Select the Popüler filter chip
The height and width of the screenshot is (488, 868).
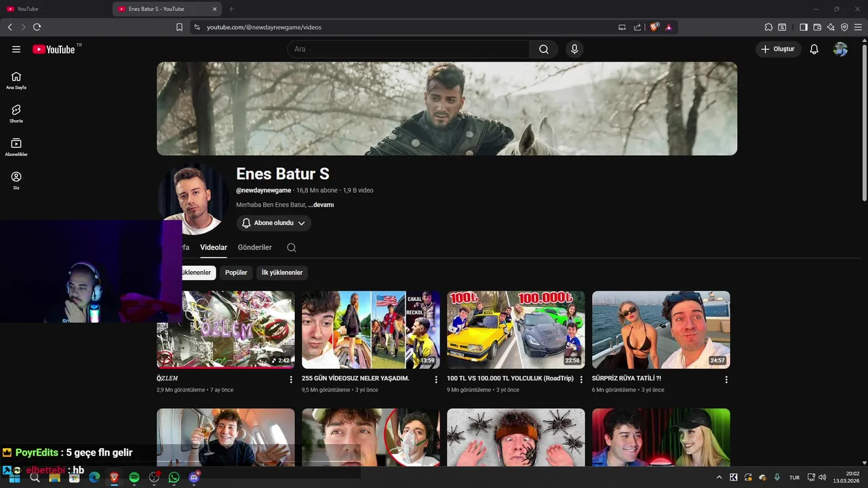pos(236,272)
